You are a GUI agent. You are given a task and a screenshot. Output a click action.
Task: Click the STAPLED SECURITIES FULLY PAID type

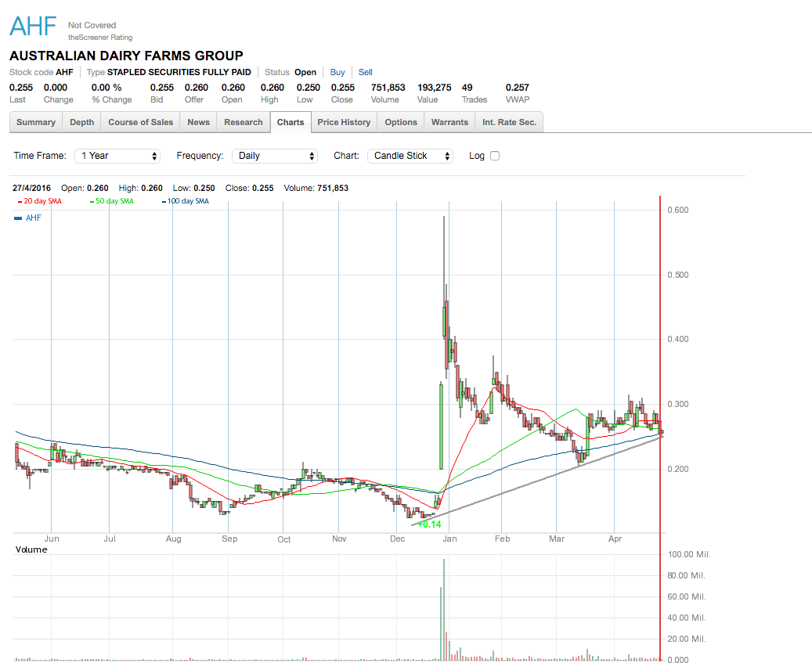[x=179, y=73]
